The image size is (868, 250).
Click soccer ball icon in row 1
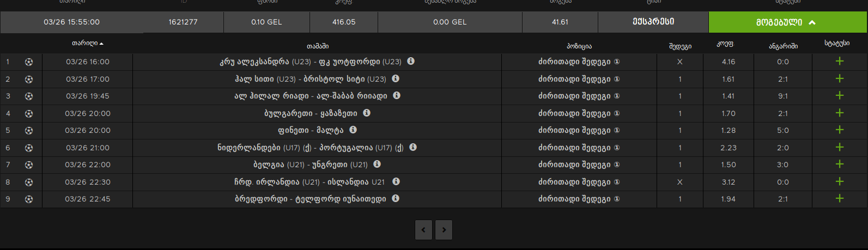[29, 62]
